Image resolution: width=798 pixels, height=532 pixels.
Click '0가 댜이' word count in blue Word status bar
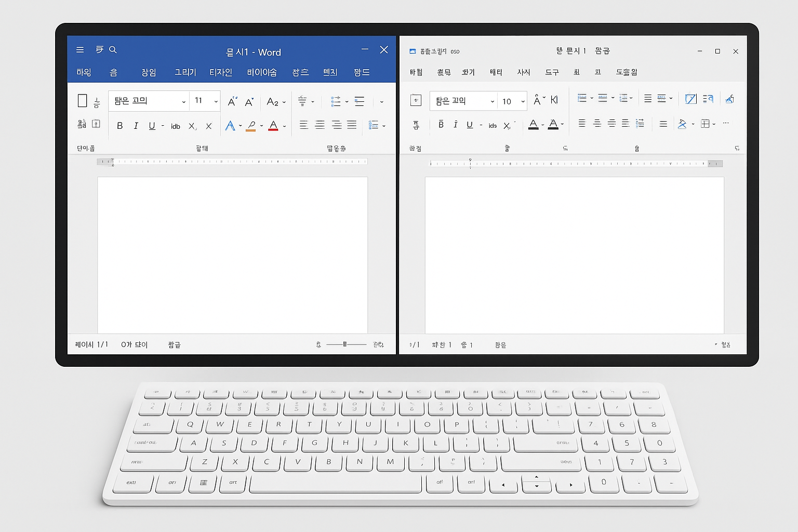click(x=135, y=344)
